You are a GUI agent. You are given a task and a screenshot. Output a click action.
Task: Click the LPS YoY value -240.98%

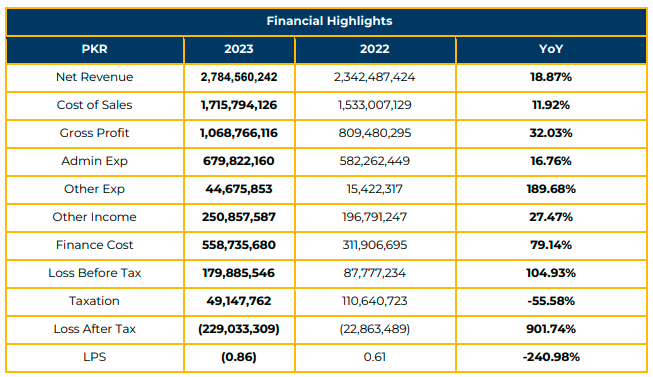(x=551, y=357)
